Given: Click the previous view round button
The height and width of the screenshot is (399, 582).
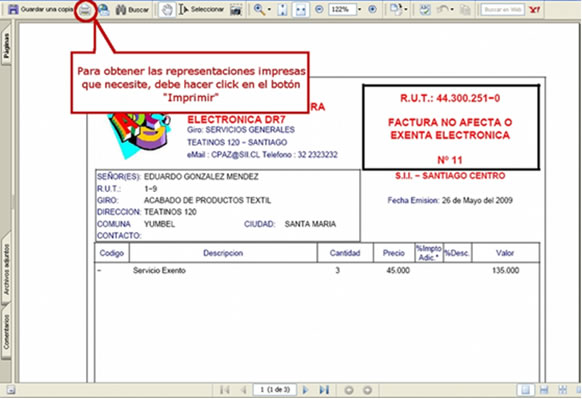Looking at the screenshot, I should pos(349,390).
